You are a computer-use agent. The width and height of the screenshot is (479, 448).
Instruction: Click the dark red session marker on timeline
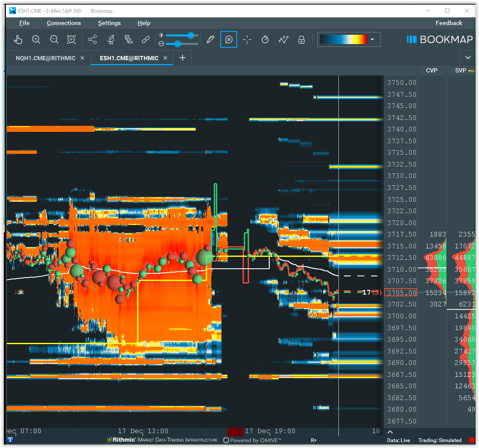pos(235,432)
